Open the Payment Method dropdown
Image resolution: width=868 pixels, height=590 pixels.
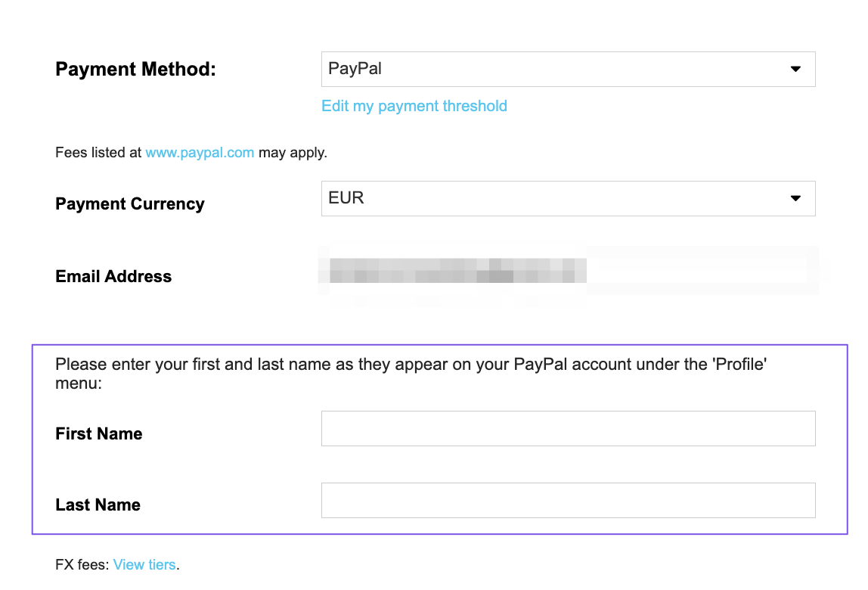(567, 69)
